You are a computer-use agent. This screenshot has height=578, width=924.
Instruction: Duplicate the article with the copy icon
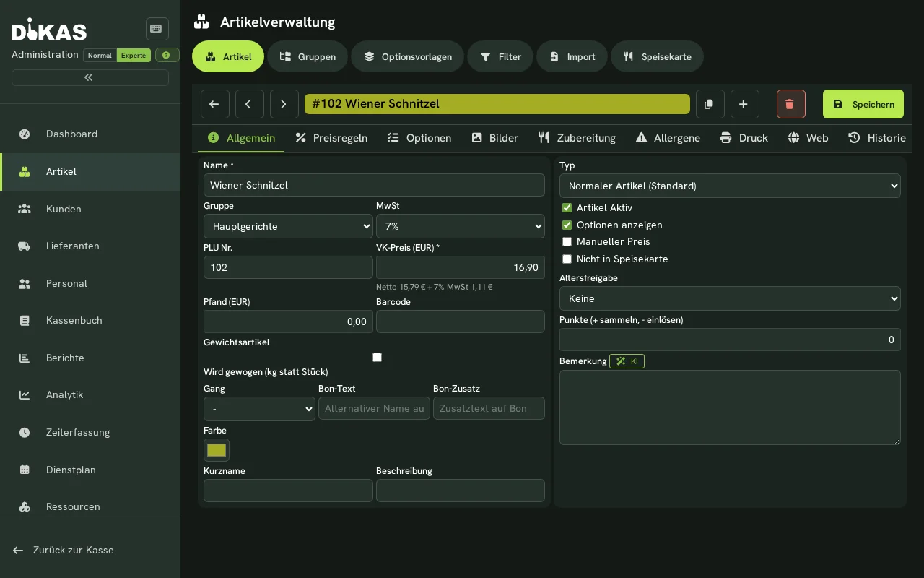pos(710,104)
